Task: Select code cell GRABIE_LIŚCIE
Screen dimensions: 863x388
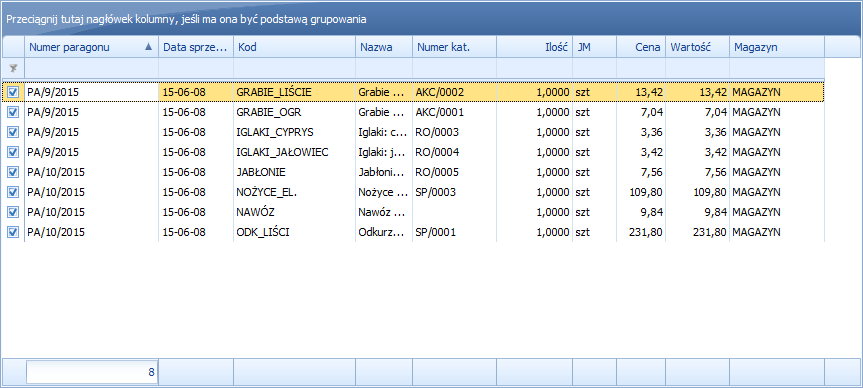Action: tap(295, 92)
